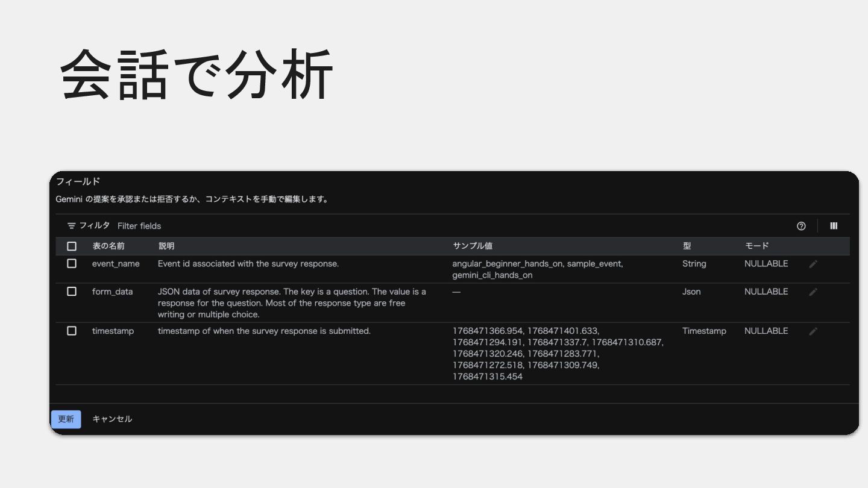
Task: Click the キャンセル button
Action: click(112, 419)
